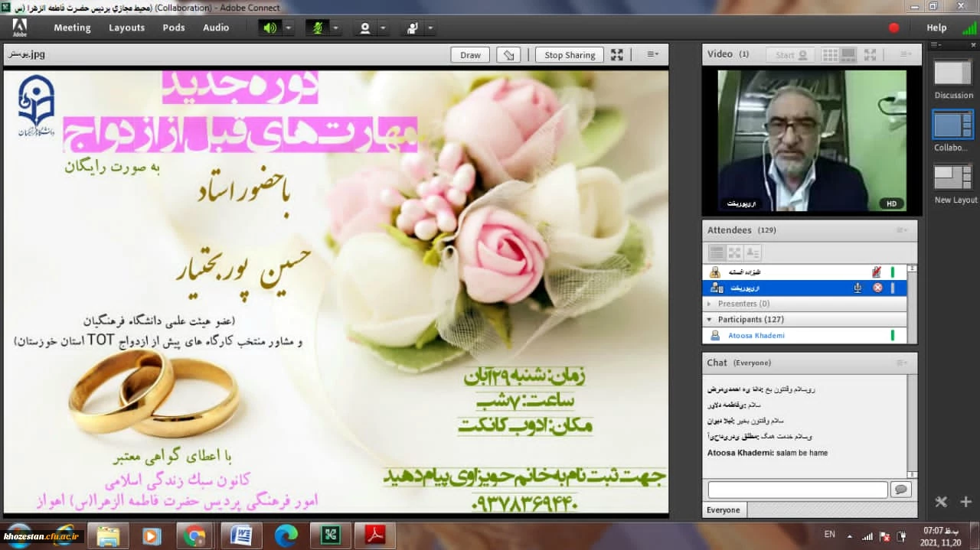Image resolution: width=980 pixels, height=550 pixels.
Task: Click the add new layout plus icon
Action: (x=966, y=502)
